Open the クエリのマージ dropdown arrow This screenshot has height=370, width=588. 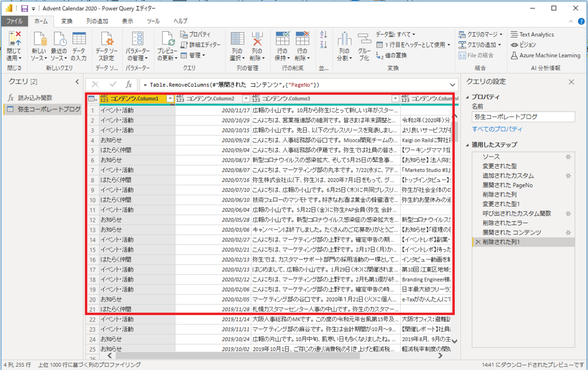click(x=500, y=34)
